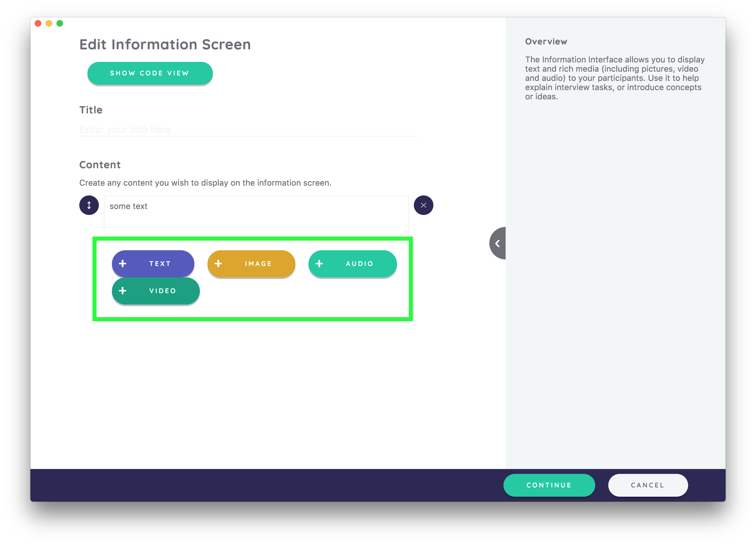Add a new Text content block
The width and height of the screenshot is (756, 545).
[153, 264]
